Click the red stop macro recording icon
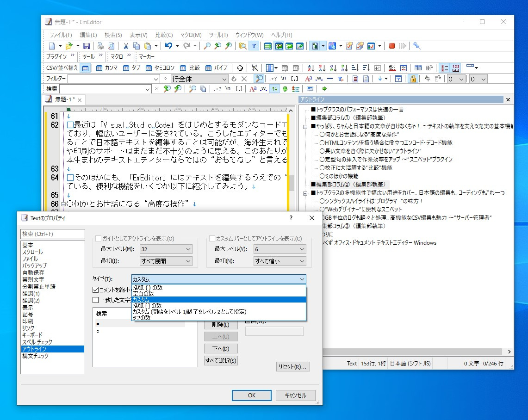The image size is (528, 420). pyautogui.click(x=391, y=45)
